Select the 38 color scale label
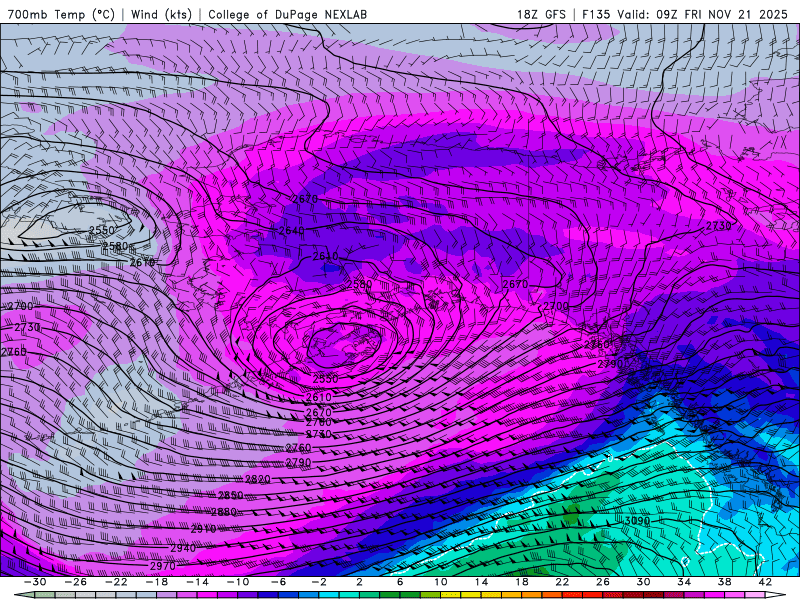Screen dimensions: 800x600 [724, 582]
